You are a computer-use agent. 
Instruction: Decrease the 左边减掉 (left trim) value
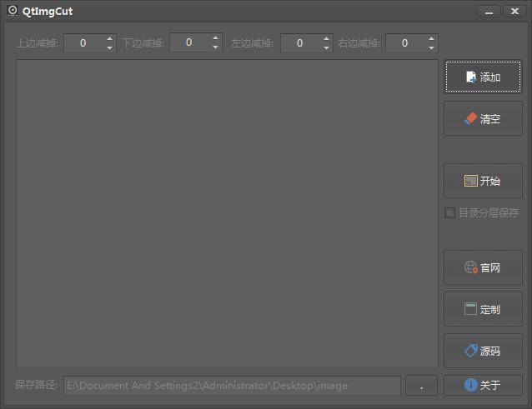coord(326,48)
